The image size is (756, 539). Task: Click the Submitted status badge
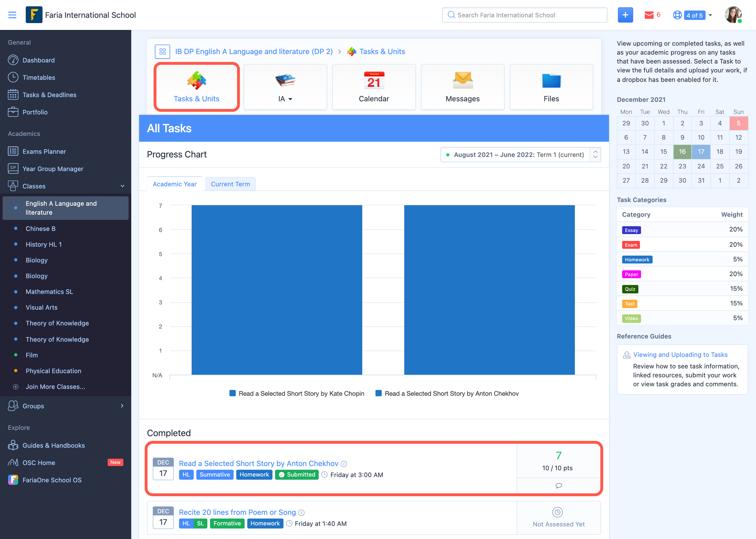click(297, 475)
